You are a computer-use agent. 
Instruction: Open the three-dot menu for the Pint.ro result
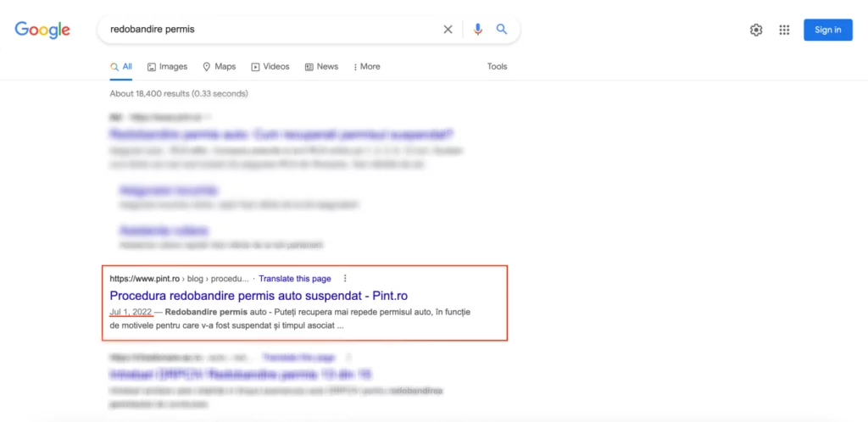tap(345, 278)
